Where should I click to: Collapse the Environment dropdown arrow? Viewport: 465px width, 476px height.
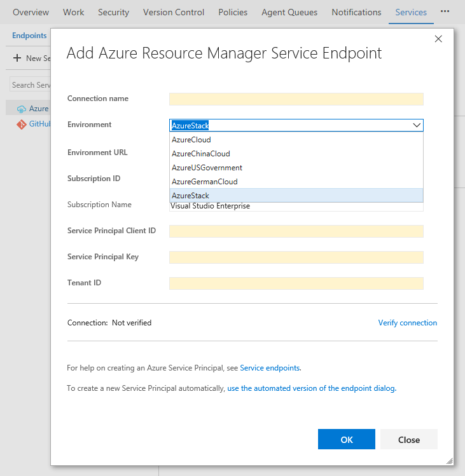click(417, 126)
